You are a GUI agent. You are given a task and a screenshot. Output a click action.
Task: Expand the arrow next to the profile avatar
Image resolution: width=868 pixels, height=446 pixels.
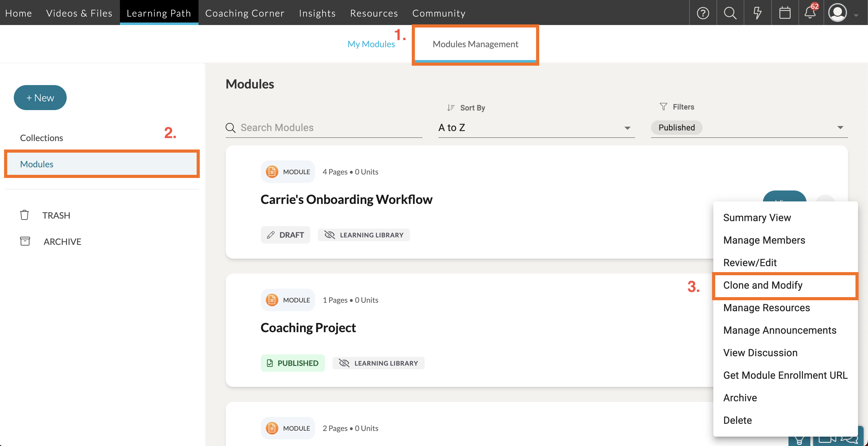[856, 15]
